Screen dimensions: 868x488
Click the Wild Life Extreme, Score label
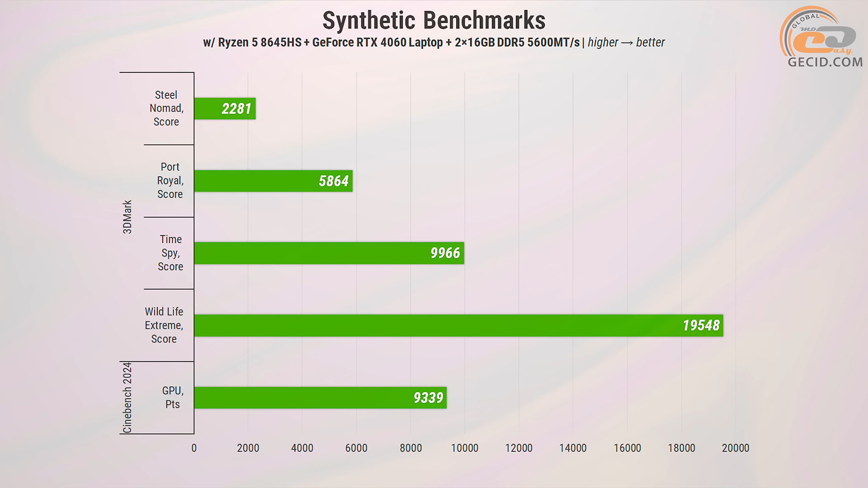click(x=164, y=325)
